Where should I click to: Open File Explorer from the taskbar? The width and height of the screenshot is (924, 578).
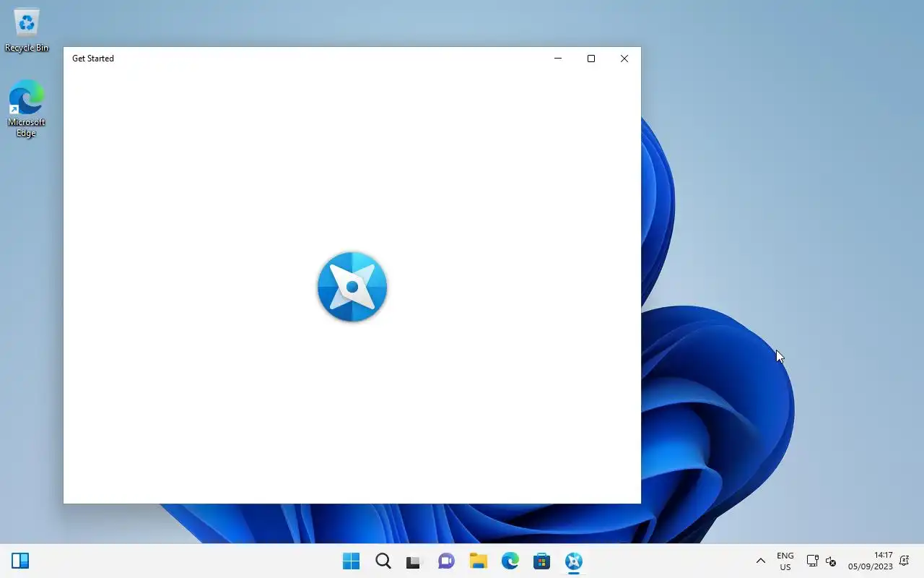478,561
